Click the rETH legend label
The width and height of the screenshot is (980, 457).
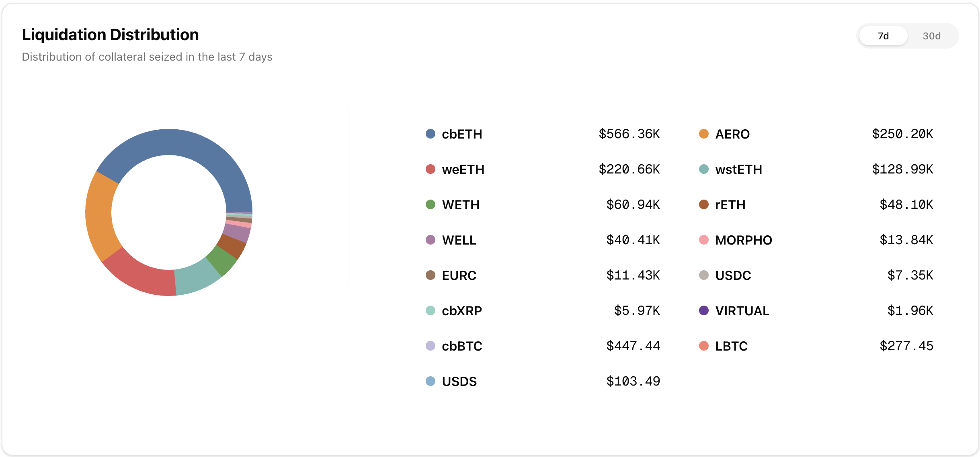(x=730, y=205)
